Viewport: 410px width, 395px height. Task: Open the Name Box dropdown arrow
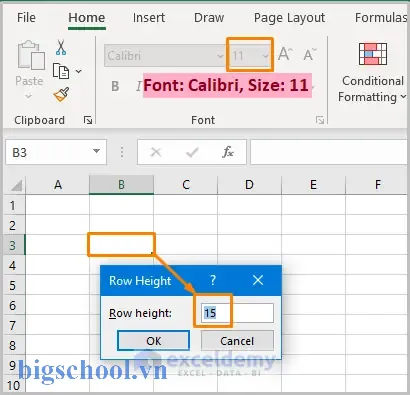tap(96, 151)
